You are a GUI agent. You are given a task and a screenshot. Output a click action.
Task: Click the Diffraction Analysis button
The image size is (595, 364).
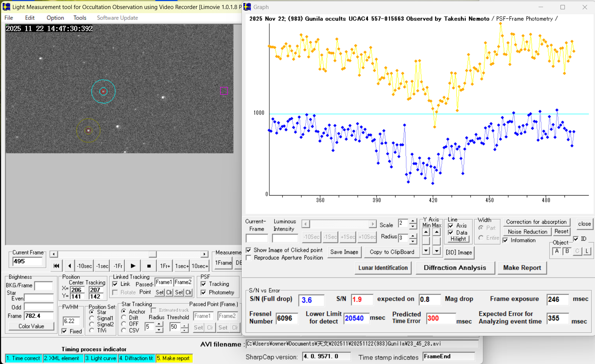(x=455, y=268)
